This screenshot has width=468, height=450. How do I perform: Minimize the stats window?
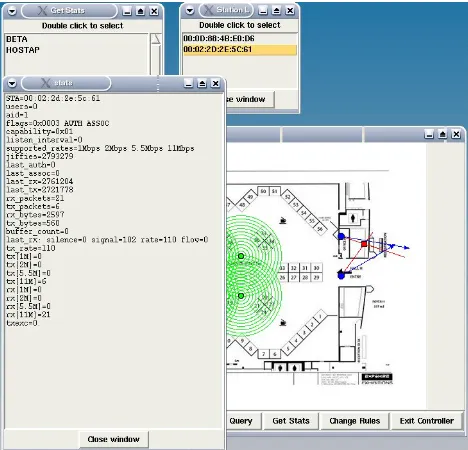(188, 83)
